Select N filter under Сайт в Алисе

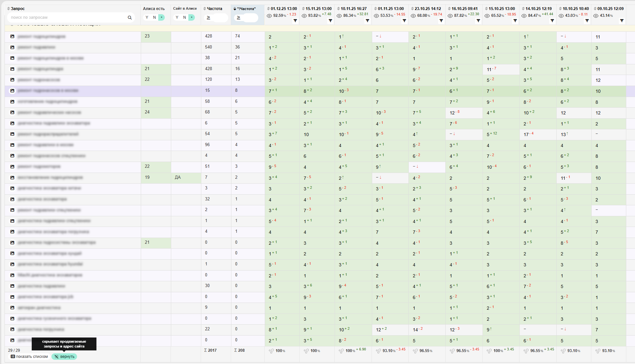click(184, 17)
